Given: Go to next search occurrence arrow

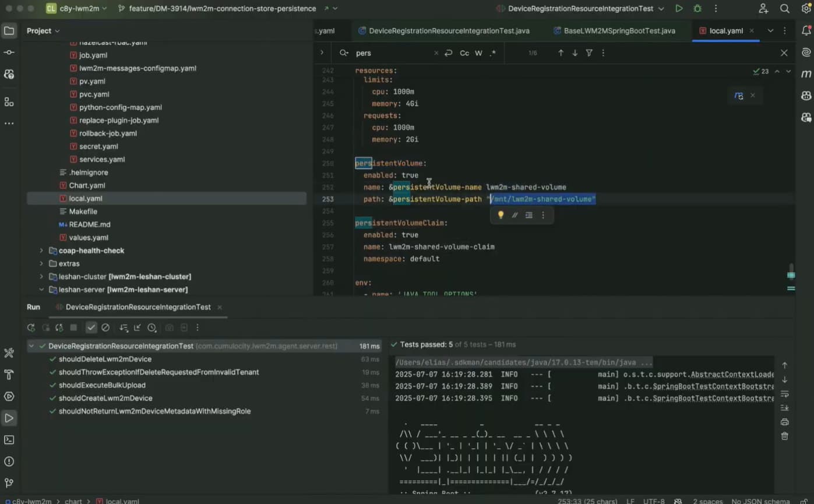Looking at the screenshot, I should pos(575,53).
